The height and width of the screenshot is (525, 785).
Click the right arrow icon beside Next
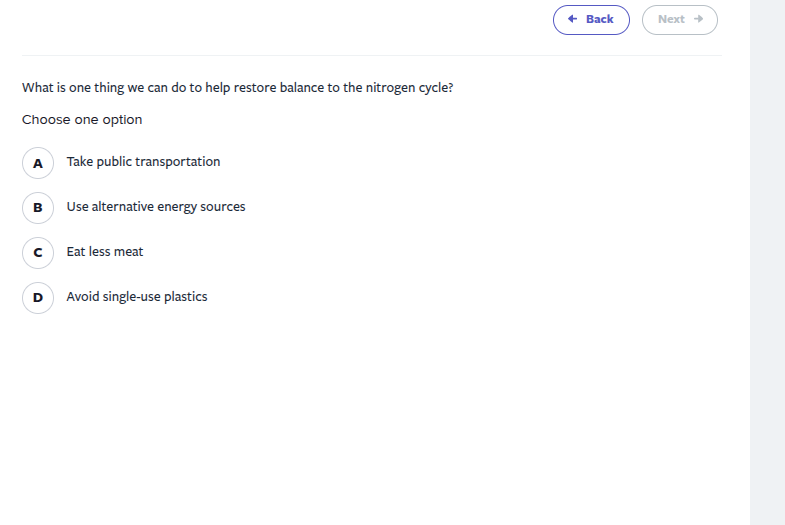pyautogui.click(x=698, y=19)
